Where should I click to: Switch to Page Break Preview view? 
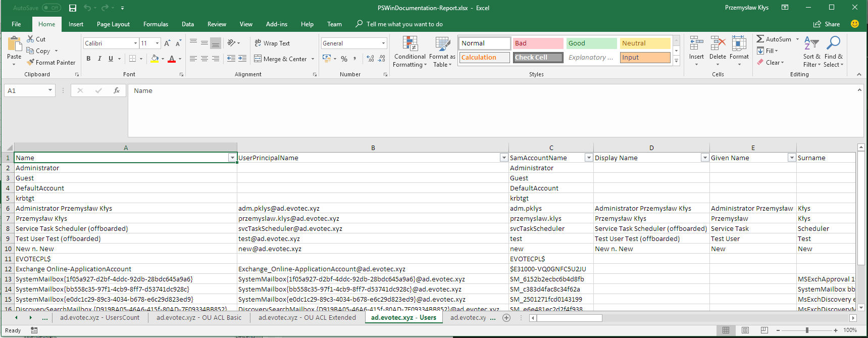pyautogui.click(x=764, y=330)
